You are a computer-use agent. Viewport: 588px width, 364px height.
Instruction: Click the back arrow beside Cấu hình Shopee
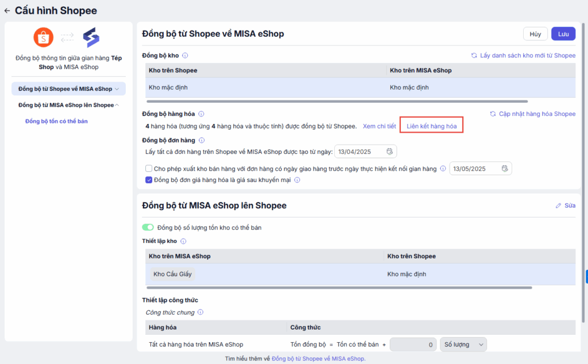[7, 11]
